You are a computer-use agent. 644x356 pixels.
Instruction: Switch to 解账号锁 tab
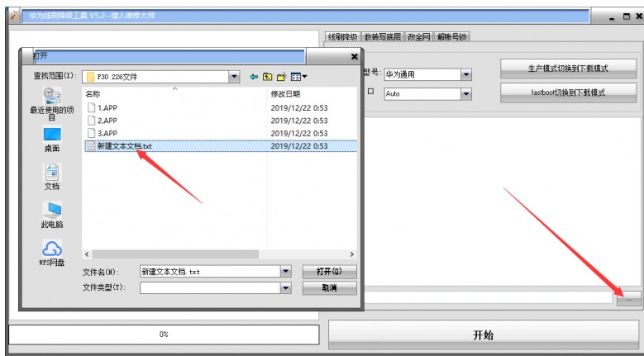[451, 37]
